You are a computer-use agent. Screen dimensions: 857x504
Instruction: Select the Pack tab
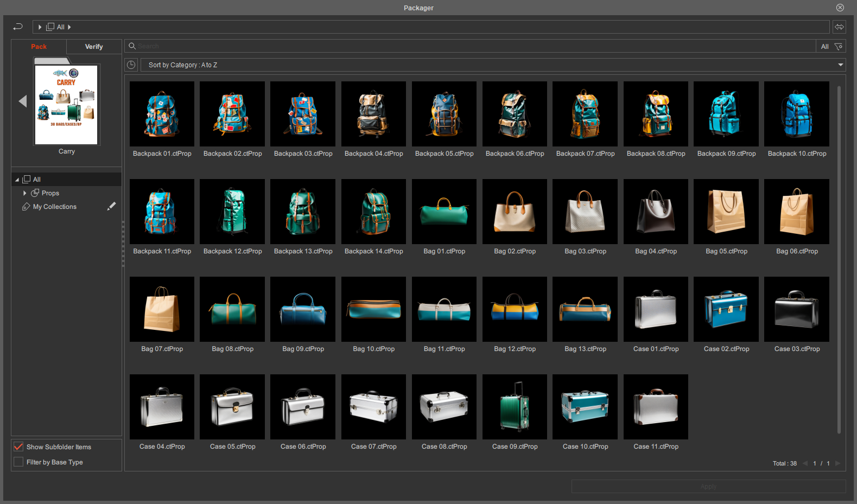[x=39, y=47]
